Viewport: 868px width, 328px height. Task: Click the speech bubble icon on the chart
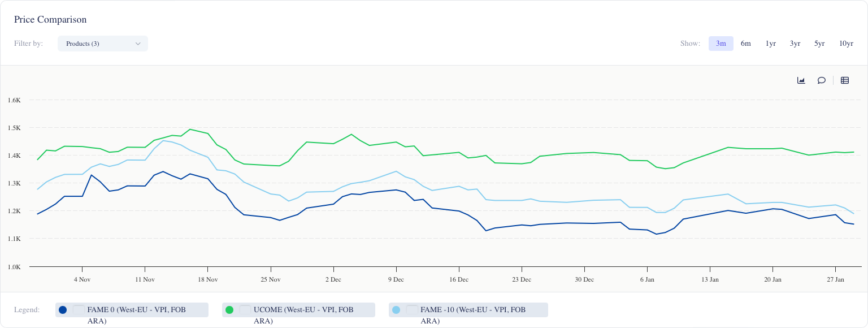821,80
